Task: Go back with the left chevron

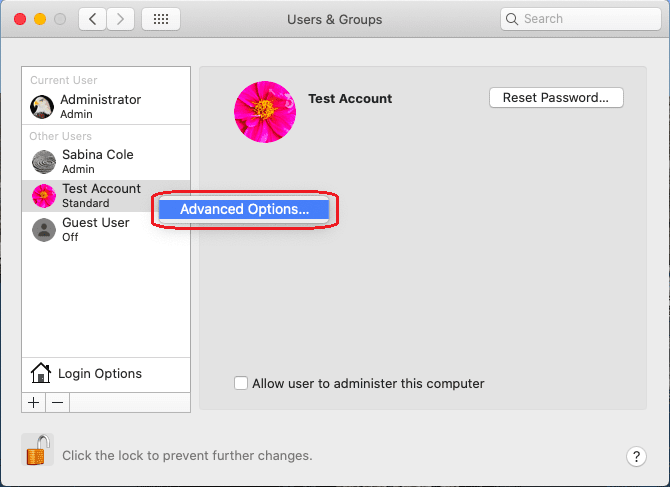Action: (x=92, y=19)
